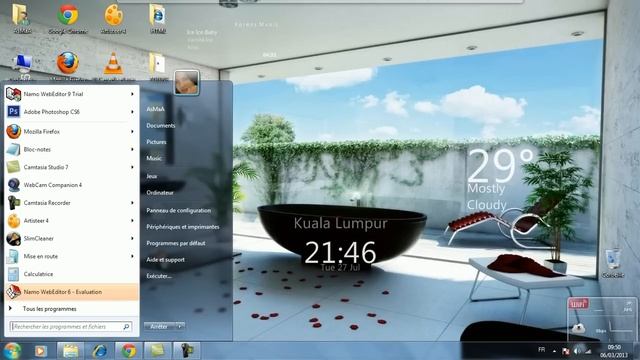Open Bloc-notes in the Start menu
This screenshot has width=640, height=360.
pyautogui.click(x=71, y=149)
